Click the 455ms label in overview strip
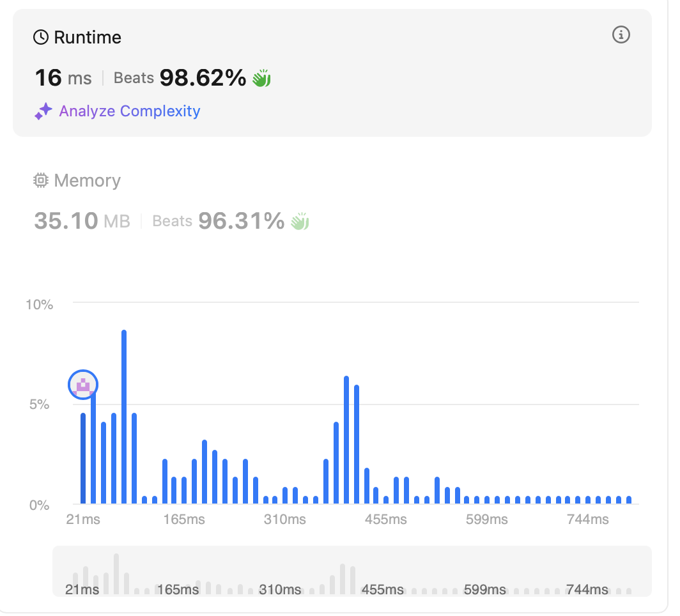 click(382, 589)
